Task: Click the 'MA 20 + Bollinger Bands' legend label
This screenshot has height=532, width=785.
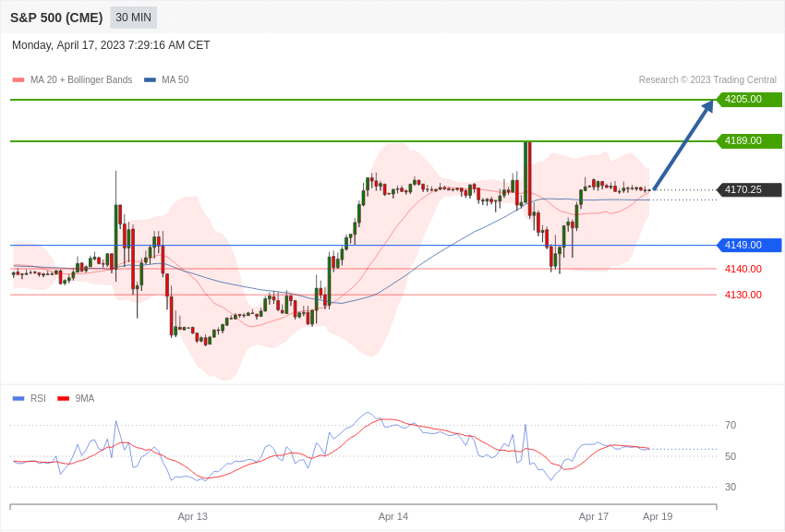Action: pos(81,80)
